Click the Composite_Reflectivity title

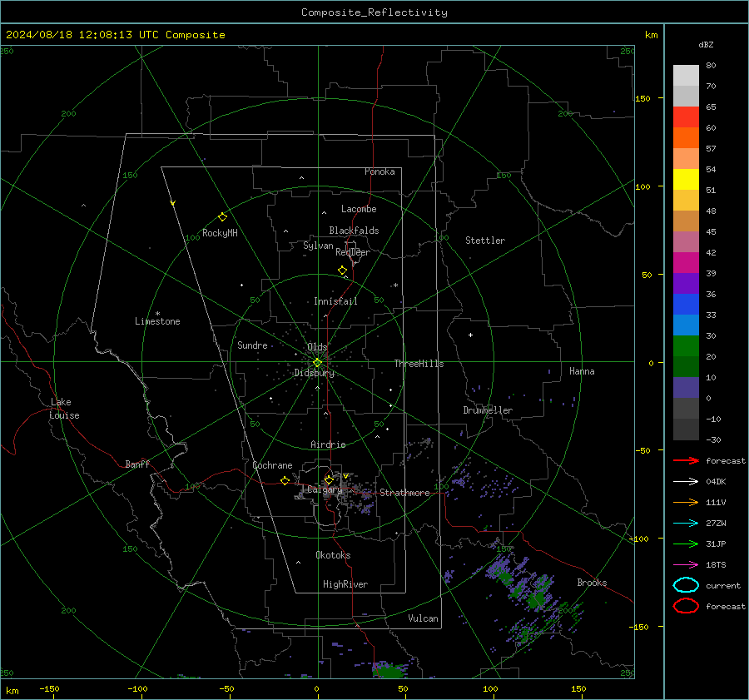374,12
